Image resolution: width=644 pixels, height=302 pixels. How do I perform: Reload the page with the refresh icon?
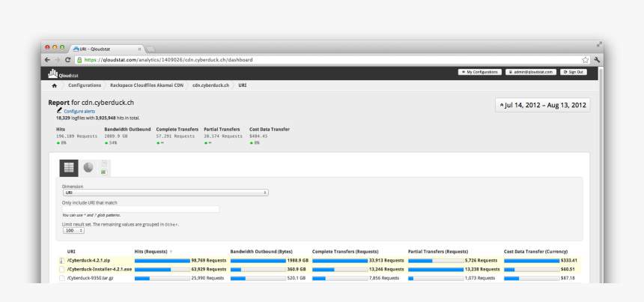tap(67, 60)
